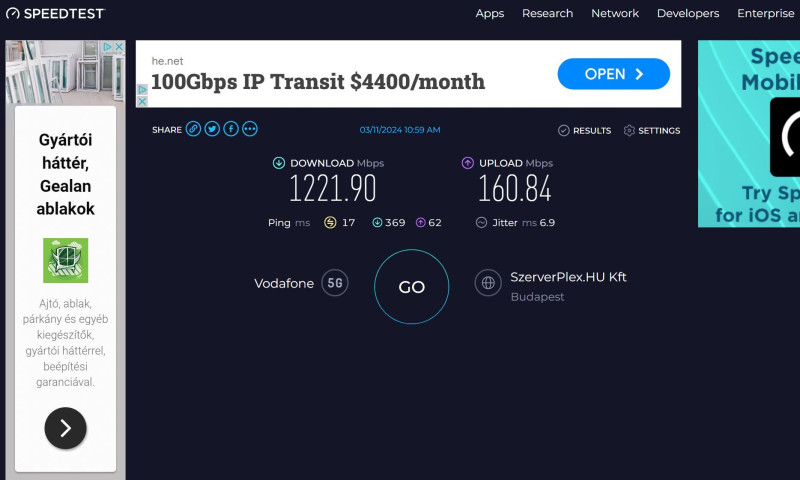
Task: Open the Apps menu
Action: pos(490,13)
